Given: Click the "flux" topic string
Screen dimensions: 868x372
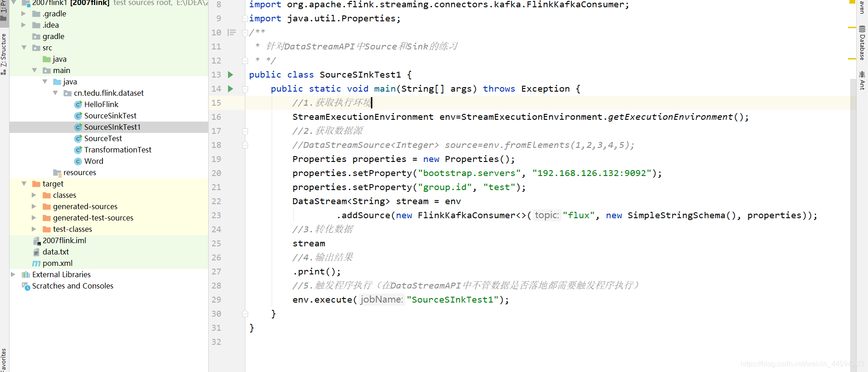Looking at the screenshot, I should tap(579, 215).
